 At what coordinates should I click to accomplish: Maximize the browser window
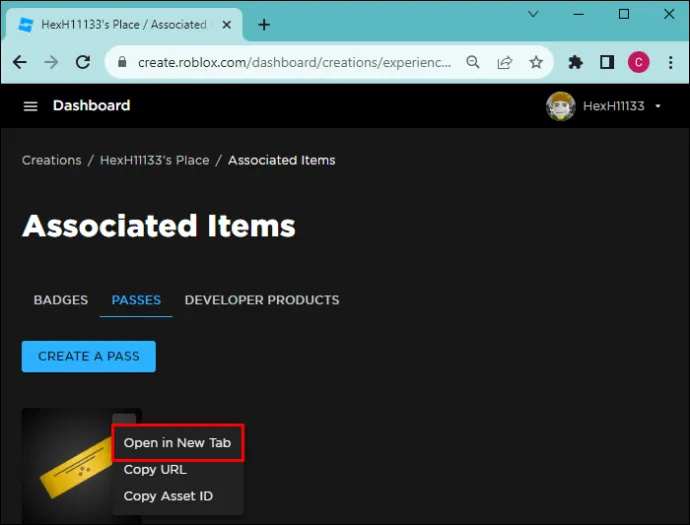pyautogui.click(x=624, y=14)
